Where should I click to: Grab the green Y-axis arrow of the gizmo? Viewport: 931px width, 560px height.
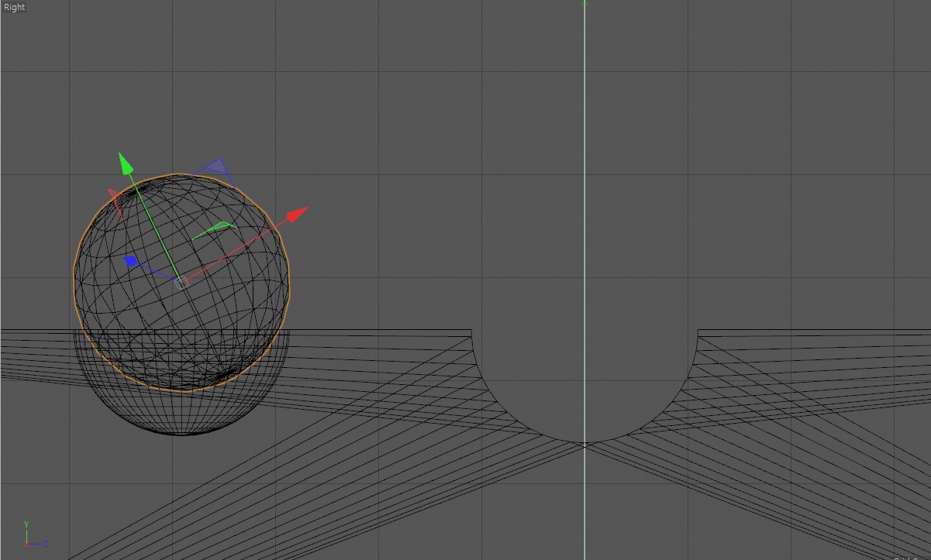pos(125,163)
